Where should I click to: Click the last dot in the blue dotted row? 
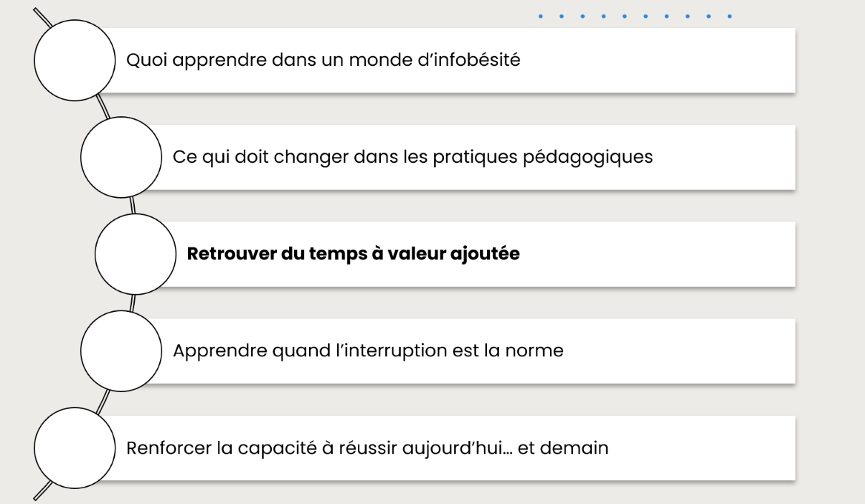coord(729,16)
